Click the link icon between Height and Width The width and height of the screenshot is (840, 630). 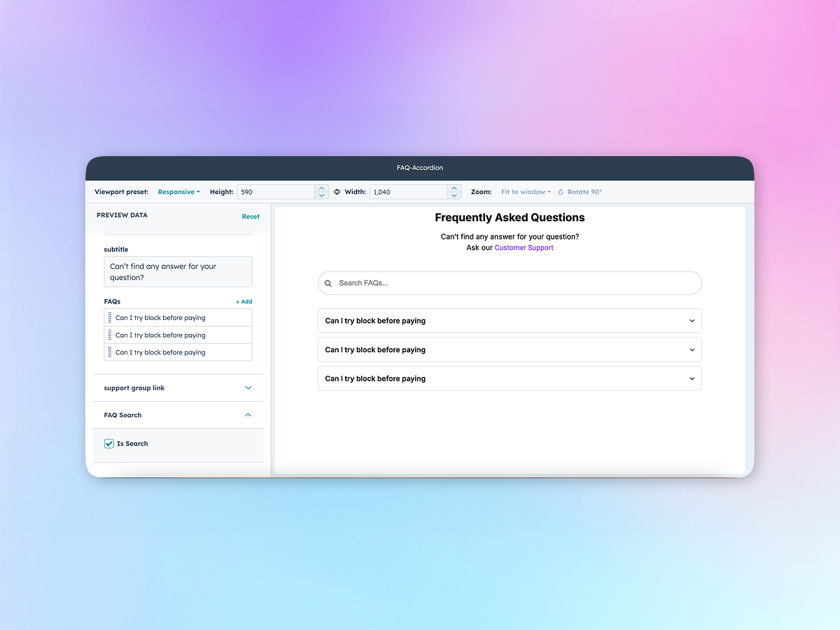337,191
